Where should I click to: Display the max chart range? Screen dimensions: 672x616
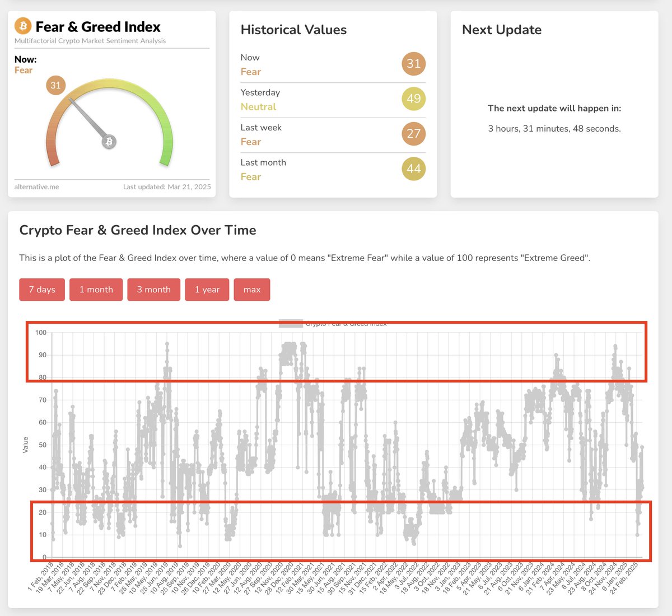[x=252, y=290]
